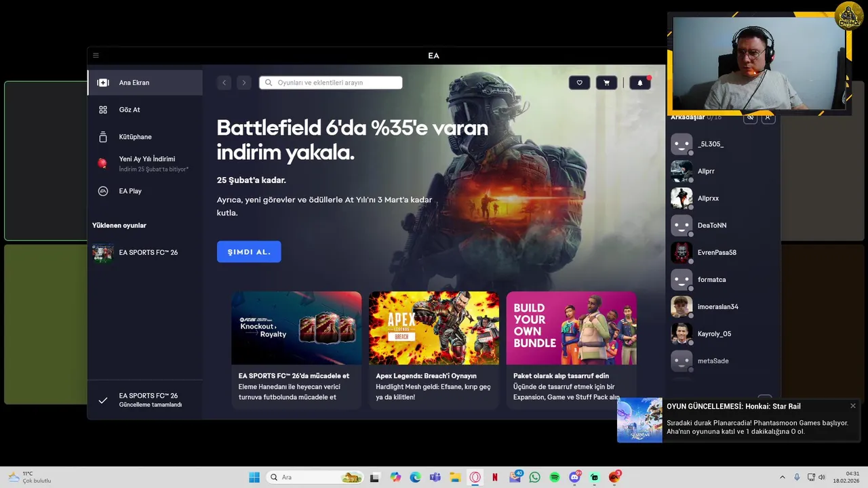Open EA app icon on taskbar

point(614,477)
